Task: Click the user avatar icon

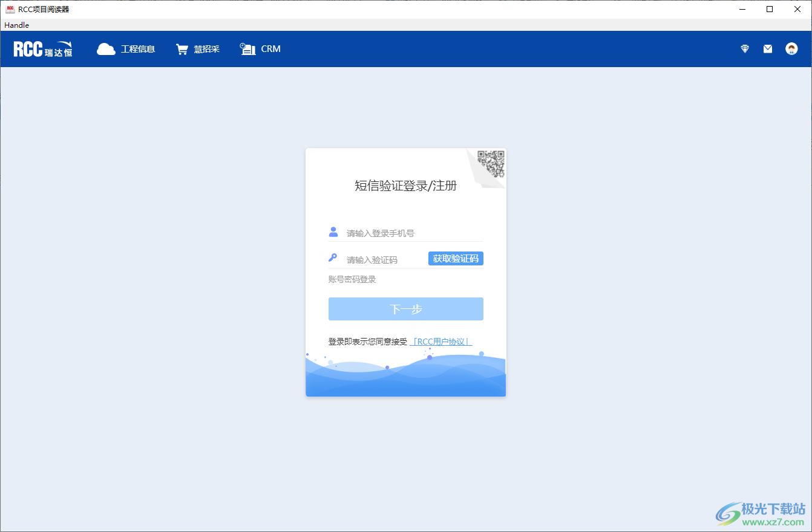Action: pyautogui.click(x=791, y=48)
